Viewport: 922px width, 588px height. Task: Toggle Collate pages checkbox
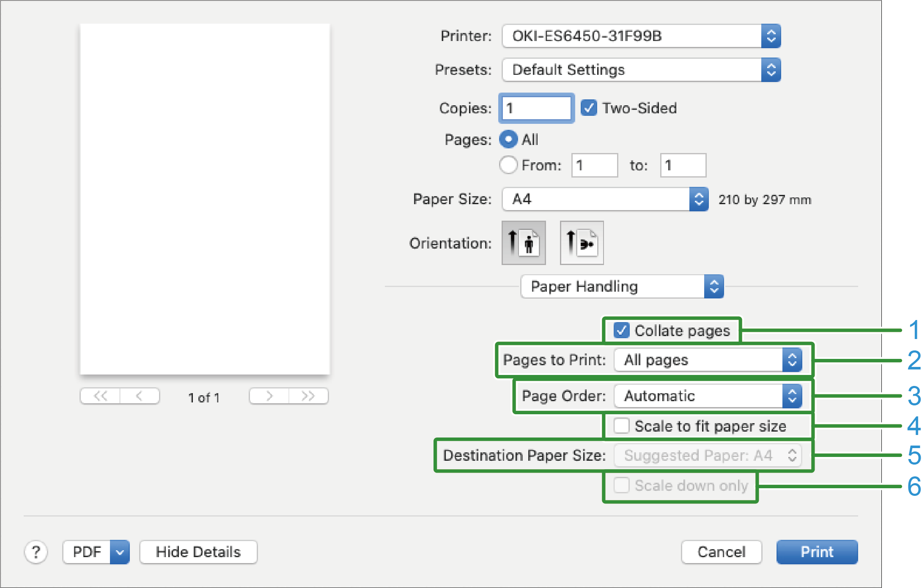pos(621,330)
